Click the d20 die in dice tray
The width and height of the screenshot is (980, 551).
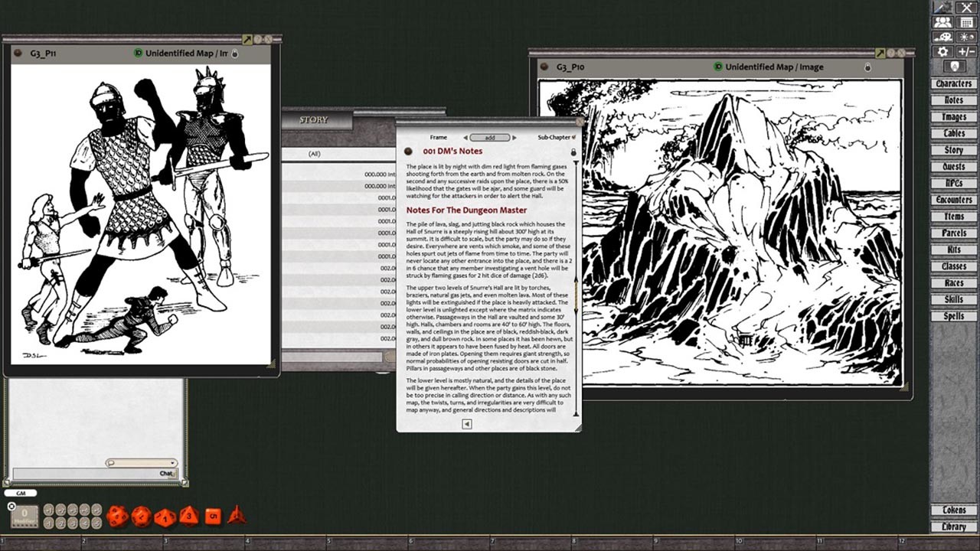[117, 517]
